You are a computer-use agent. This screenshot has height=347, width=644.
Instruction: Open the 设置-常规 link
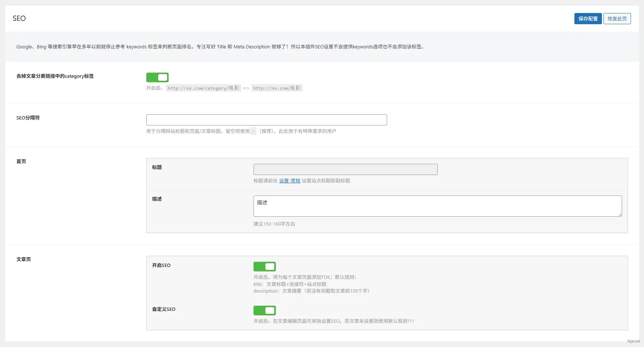click(x=290, y=181)
